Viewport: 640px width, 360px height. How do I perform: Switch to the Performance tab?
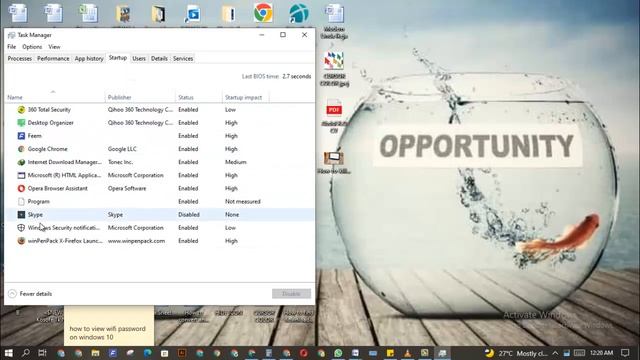click(53, 58)
